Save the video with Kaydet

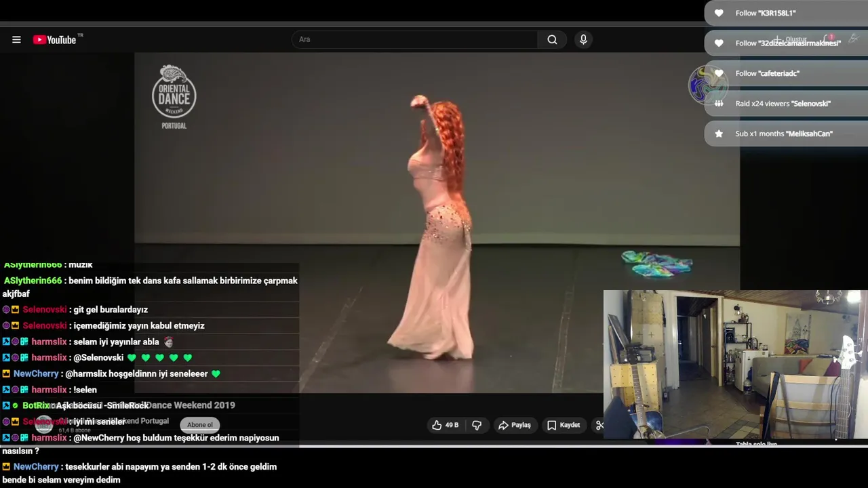pos(564,425)
